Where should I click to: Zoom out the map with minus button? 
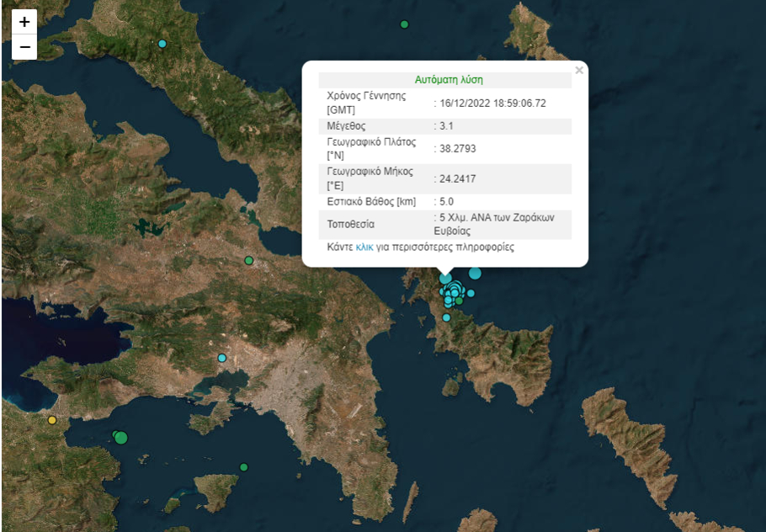(x=24, y=47)
